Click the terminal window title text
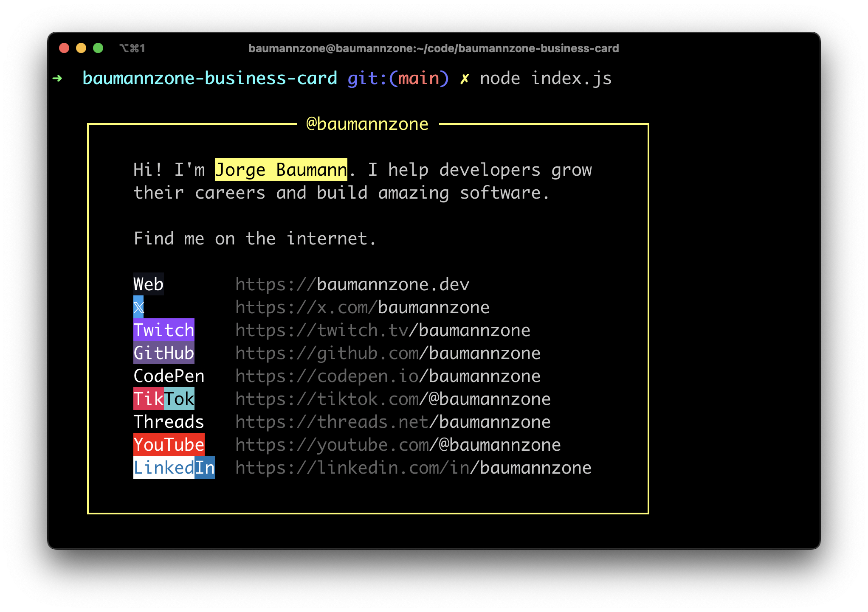The height and width of the screenshot is (612, 868). point(433,48)
